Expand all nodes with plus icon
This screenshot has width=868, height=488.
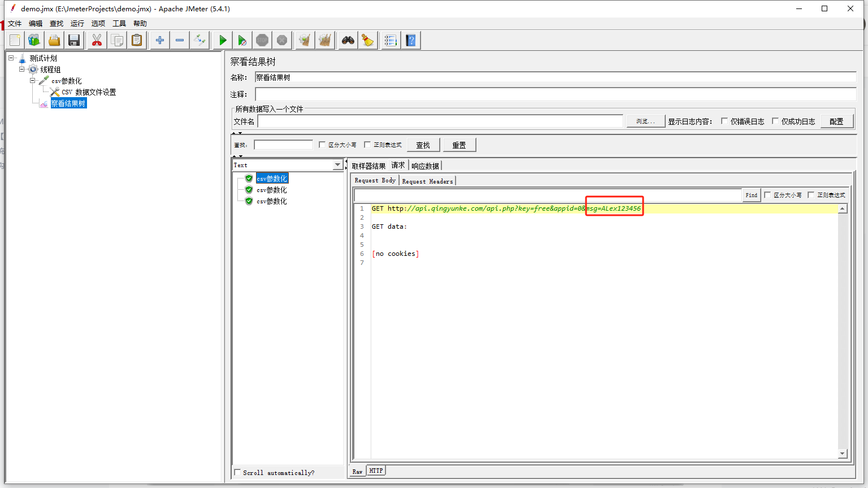pos(160,40)
